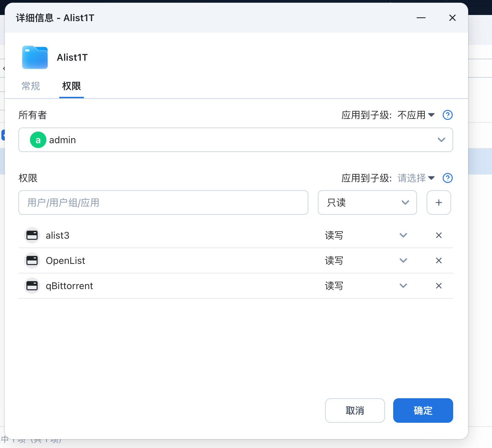This screenshot has height=448, width=492.
Task: Switch to the 权限 tab
Action: click(71, 87)
